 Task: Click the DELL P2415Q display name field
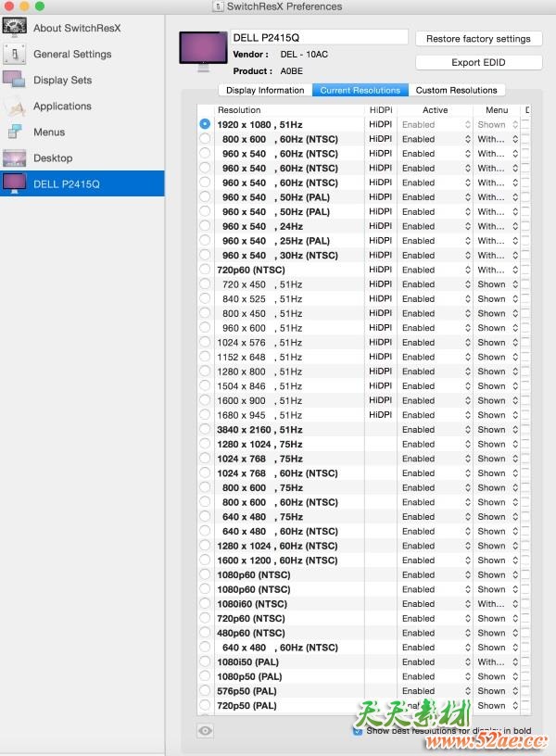pyautogui.click(x=318, y=37)
